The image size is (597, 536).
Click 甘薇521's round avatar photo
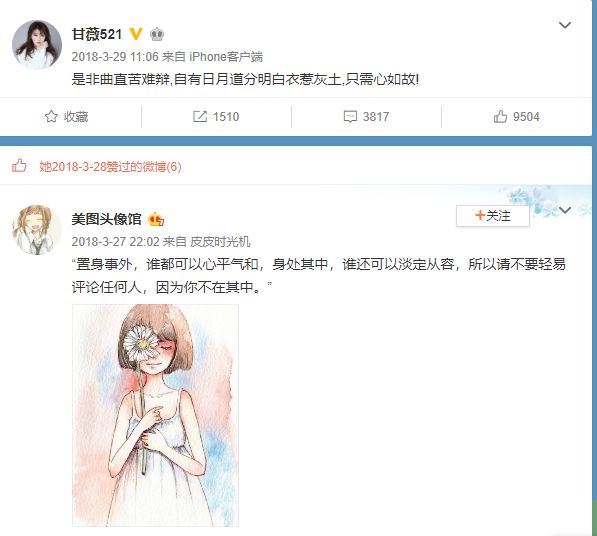pos(37,45)
